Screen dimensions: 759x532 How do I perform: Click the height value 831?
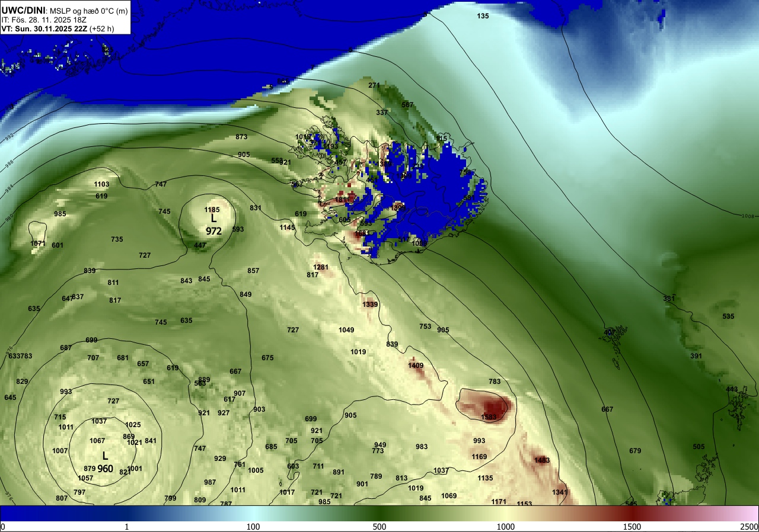[x=256, y=208]
